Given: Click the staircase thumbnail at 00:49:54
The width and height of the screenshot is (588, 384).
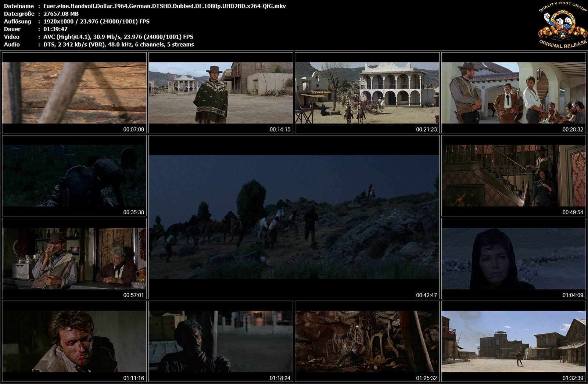Looking at the screenshot, I should click(x=513, y=176).
